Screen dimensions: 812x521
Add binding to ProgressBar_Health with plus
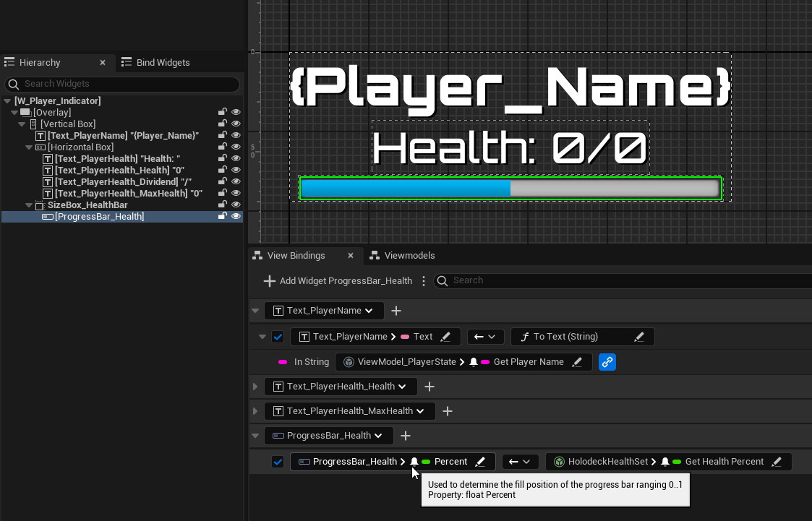[x=406, y=436]
